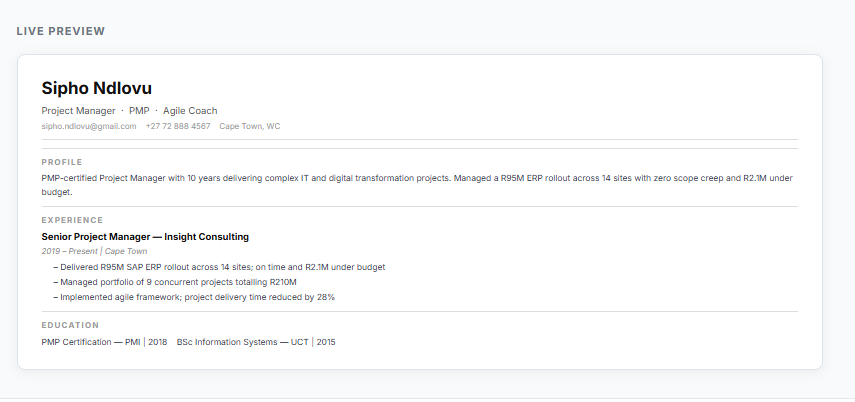Click the 2019 – Present date line

(x=94, y=252)
